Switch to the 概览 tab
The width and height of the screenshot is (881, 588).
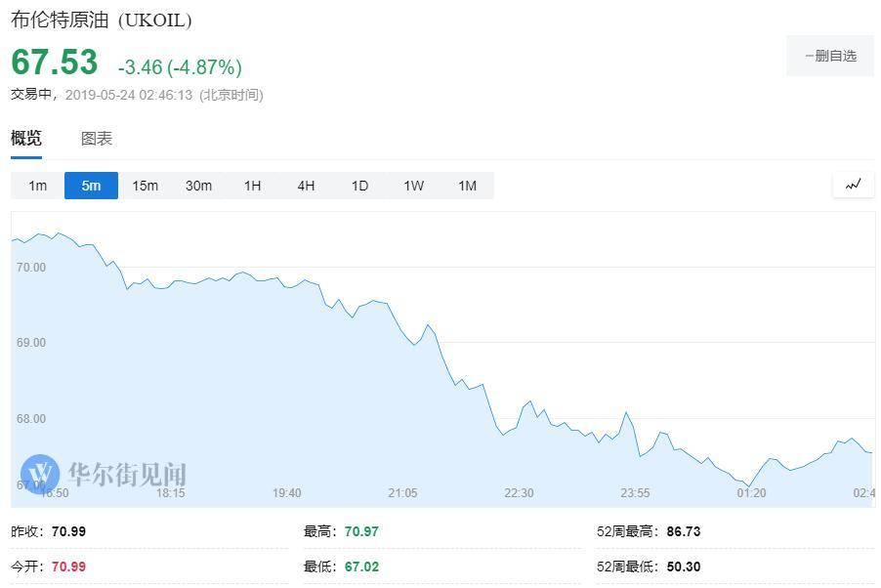coord(26,139)
